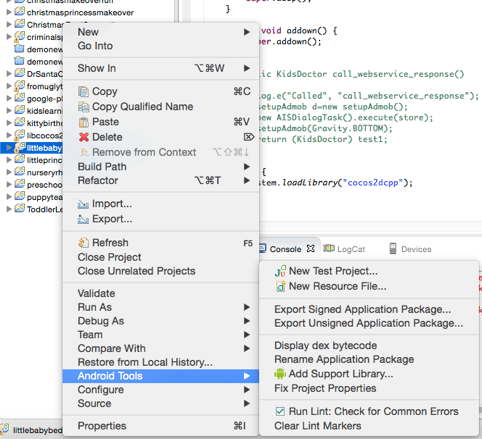This screenshot has height=439, width=482.
Task: Expand the selected littlebaby project node
Action: (9, 148)
